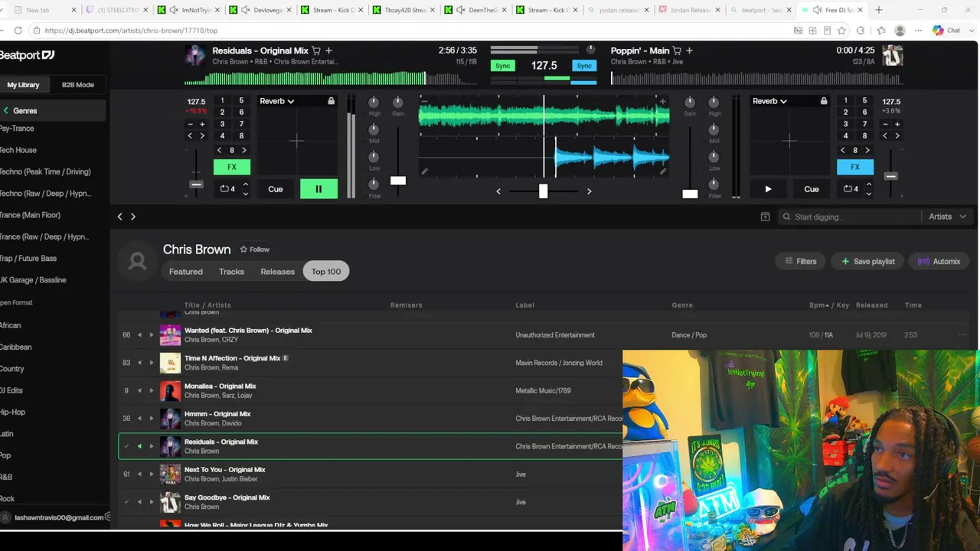
Task: Decrease left deck tempo with minus
Action: (x=190, y=124)
